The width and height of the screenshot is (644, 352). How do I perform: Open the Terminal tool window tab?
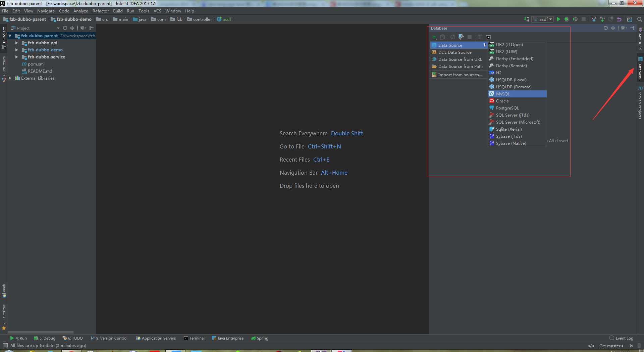(194, 338)
